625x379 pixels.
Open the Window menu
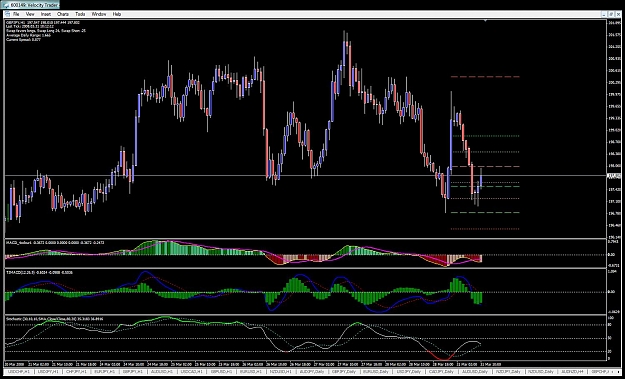click(x=99, y=14)
